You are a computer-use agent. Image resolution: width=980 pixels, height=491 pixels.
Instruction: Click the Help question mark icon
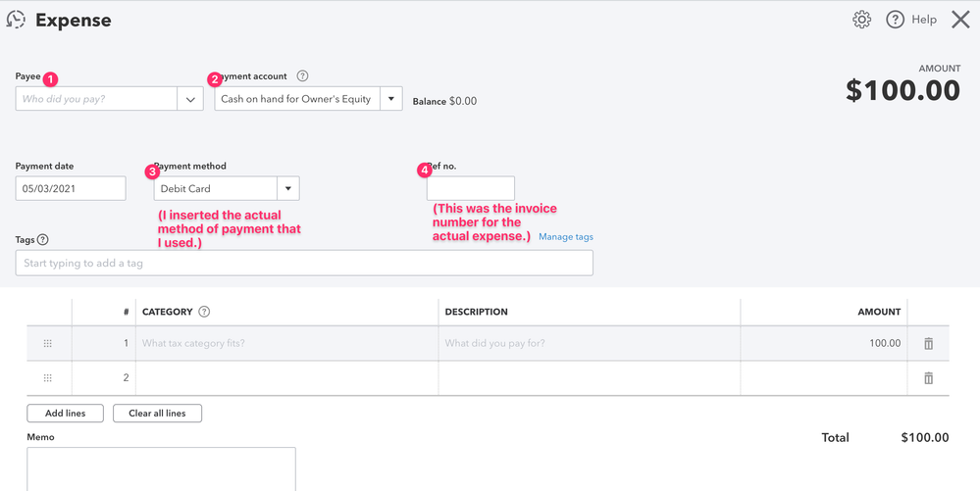(x=895, y=20)
